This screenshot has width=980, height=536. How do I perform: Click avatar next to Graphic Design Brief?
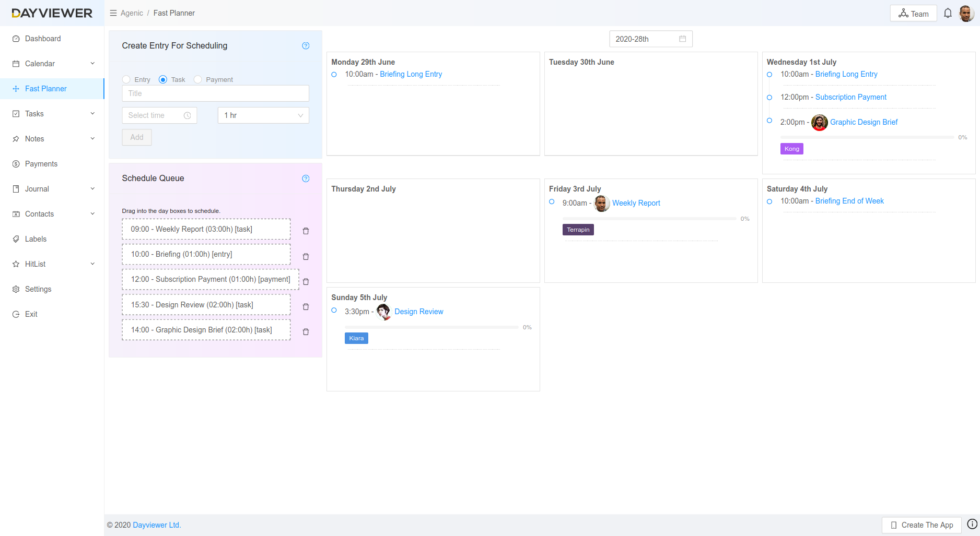(x=819, y=123)
